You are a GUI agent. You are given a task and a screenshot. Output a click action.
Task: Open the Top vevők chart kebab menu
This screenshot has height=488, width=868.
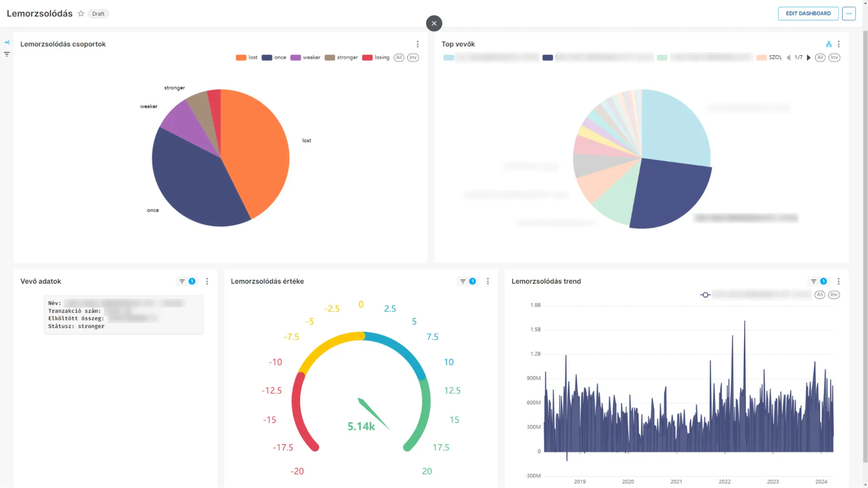click(838, 44)
